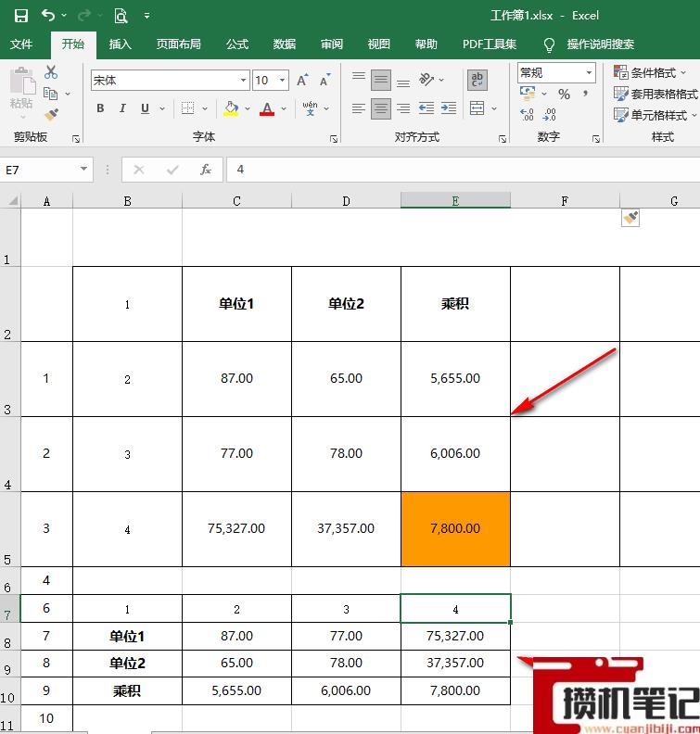This screenshot has width=700, height=734.
Task: Increase font size with larger A
Action: coord(303,80)
